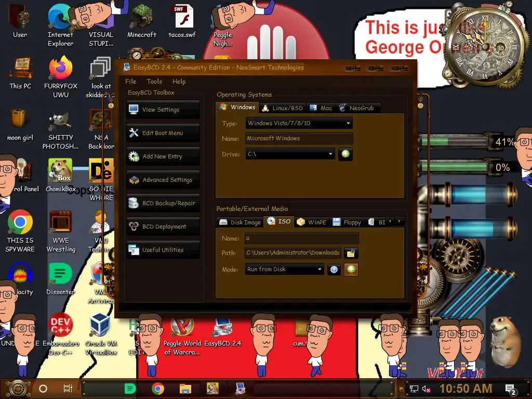
Task: Expand the Type dropdown Windows Vista/7/8/10
Action: 299,123
